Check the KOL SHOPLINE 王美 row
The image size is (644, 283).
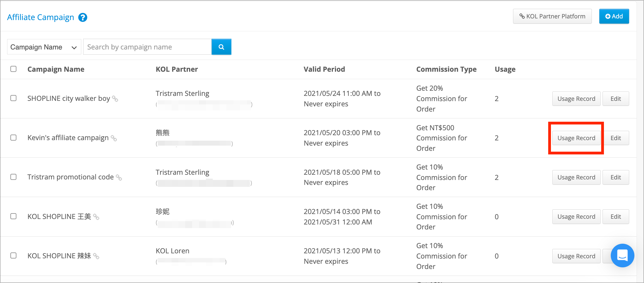click(13, 216)
